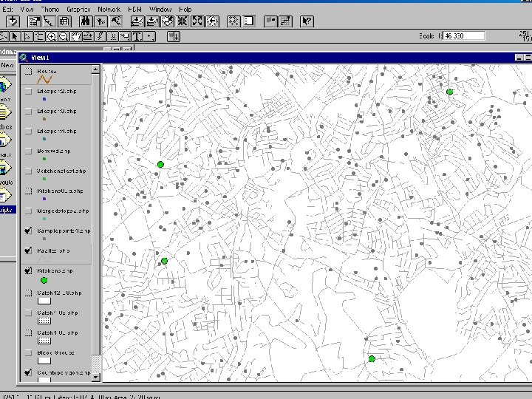Check the Mergedstops theme checkbox
Viewport: 532px width, 399px height.
29,211
